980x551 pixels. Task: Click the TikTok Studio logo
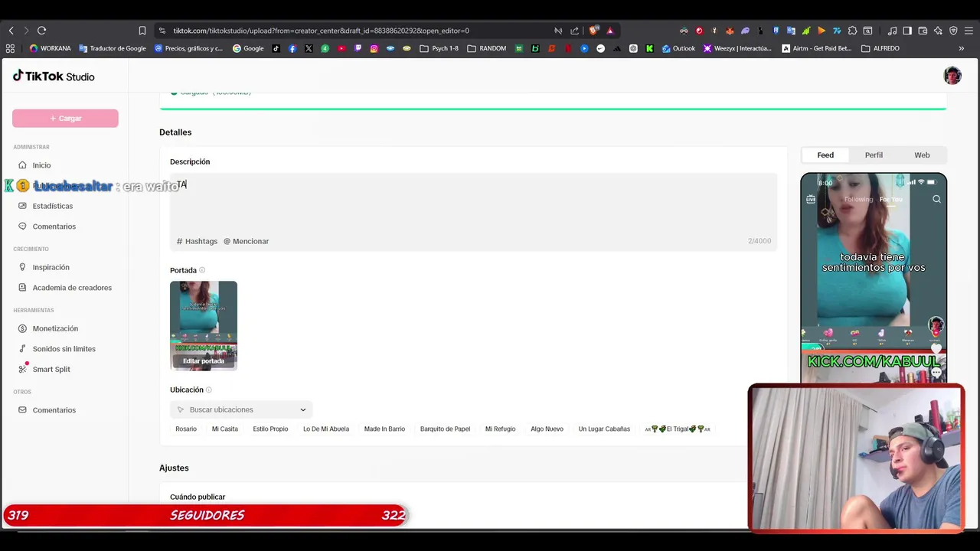[54, 76]
